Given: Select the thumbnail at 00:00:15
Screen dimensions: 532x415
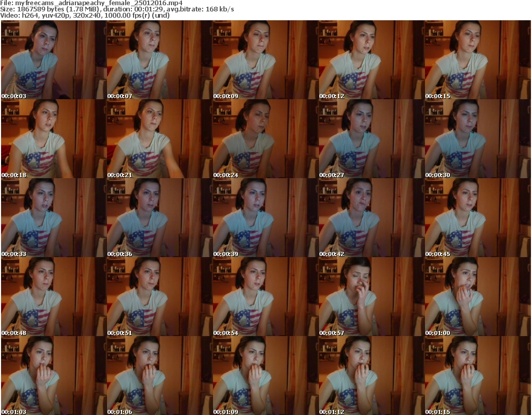Looking at the screenshot, I should [477, 60].
